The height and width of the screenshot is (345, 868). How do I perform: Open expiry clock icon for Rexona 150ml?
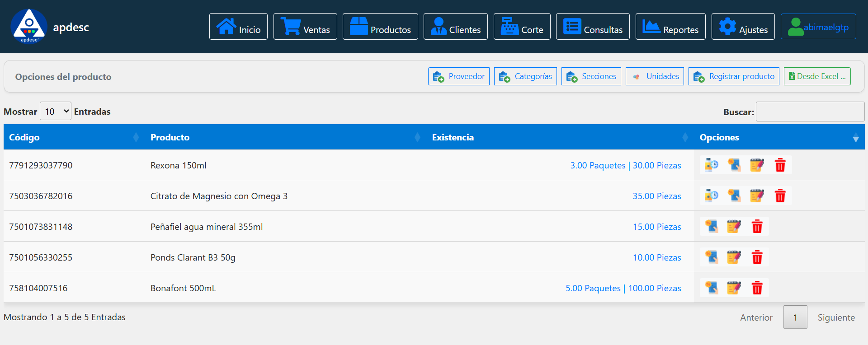point(712,165)
